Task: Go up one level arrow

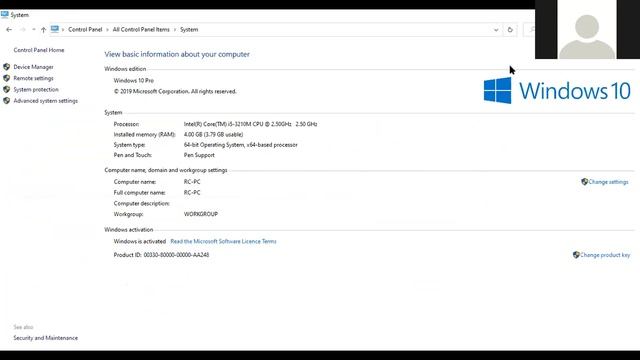Action: 43,29
